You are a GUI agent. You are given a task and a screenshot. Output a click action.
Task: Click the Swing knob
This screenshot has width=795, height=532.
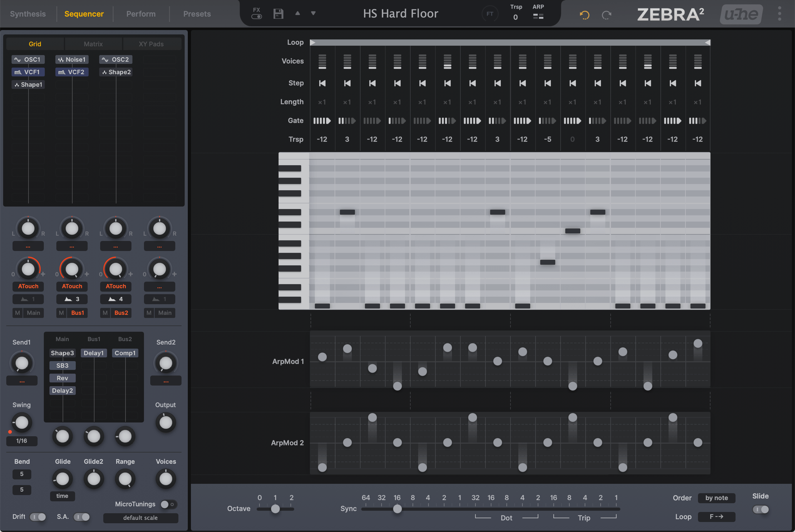[x=22, y=423]
